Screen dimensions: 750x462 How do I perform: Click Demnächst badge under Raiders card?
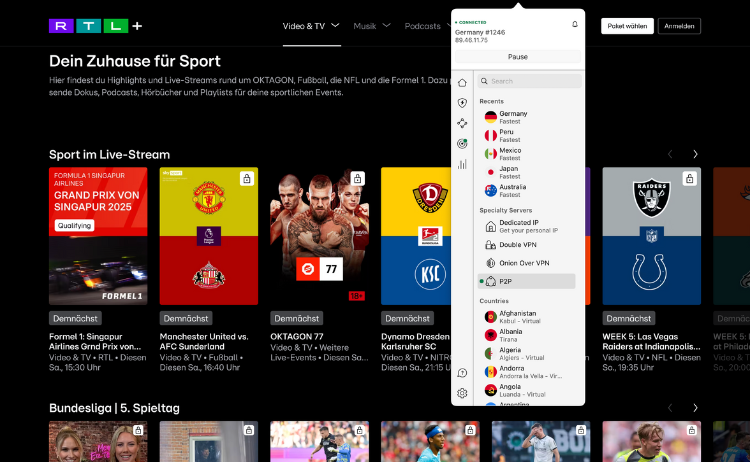click(629, 319)
